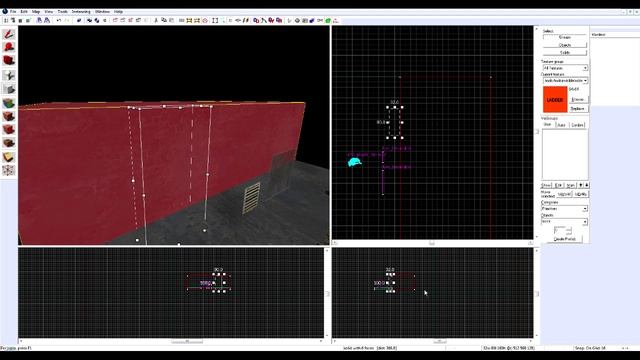Select the Selection tool in left toolbar
This screenshot has height=360, width=640.
tap(9, 34)
